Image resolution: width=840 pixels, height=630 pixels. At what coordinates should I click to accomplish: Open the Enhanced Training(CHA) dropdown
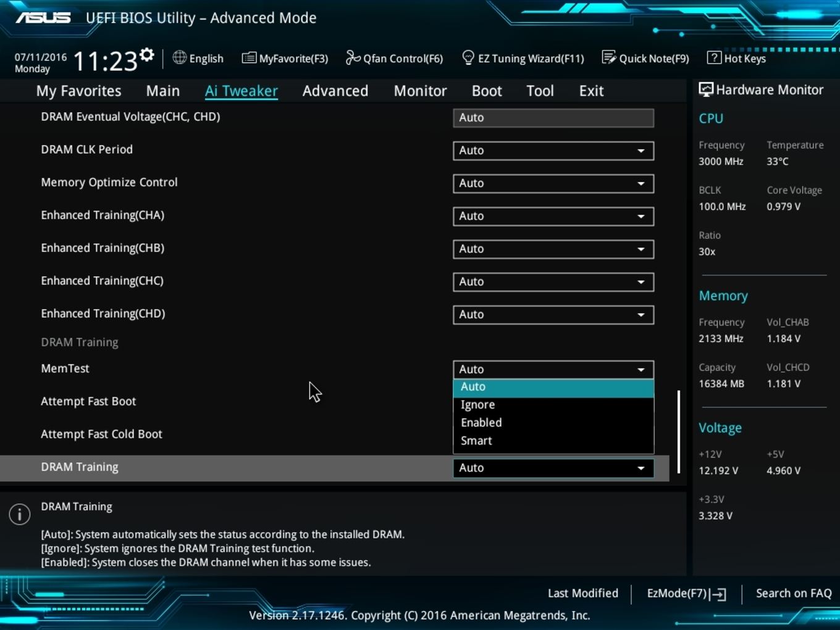coord(553,216)
